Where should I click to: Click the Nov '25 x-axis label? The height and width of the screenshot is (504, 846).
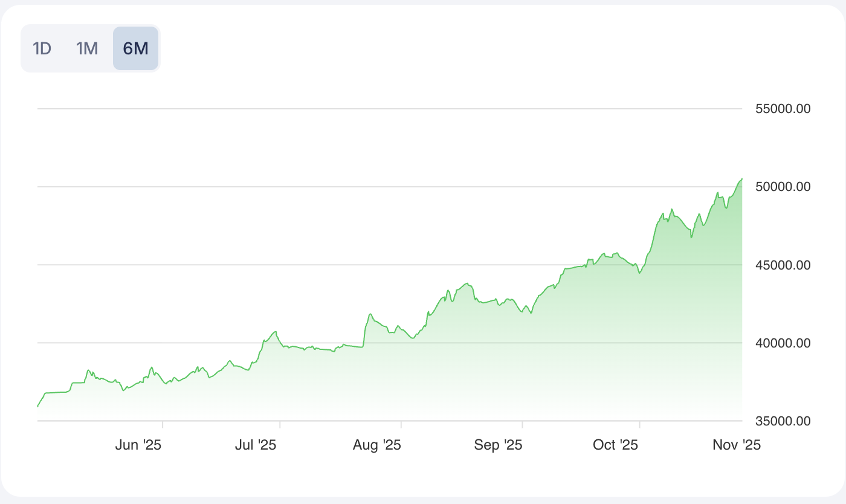click(x=736, y=445)
